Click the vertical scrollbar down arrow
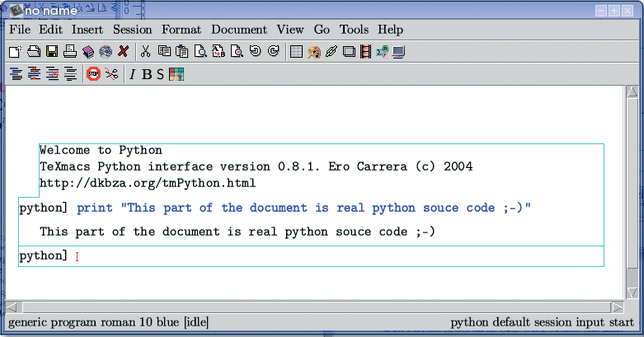The height and width of the screenshot is (337, 644). coord(632,293)
